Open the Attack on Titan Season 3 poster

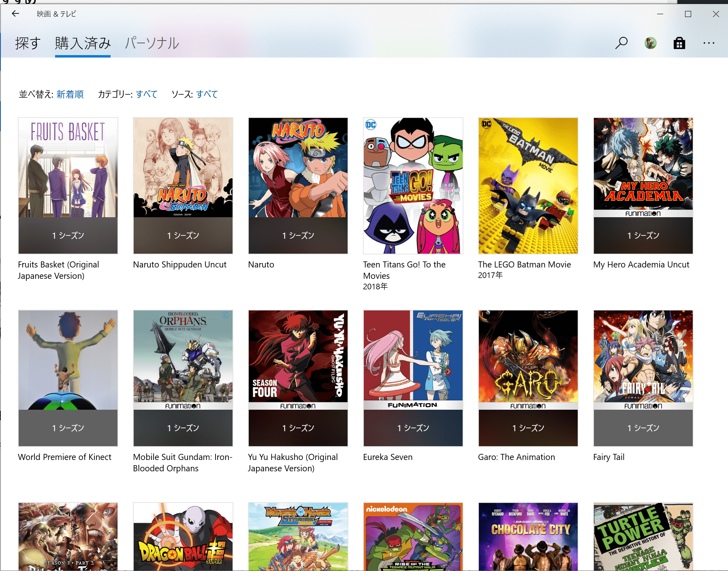pyautogui.click(x=68, y=537)
